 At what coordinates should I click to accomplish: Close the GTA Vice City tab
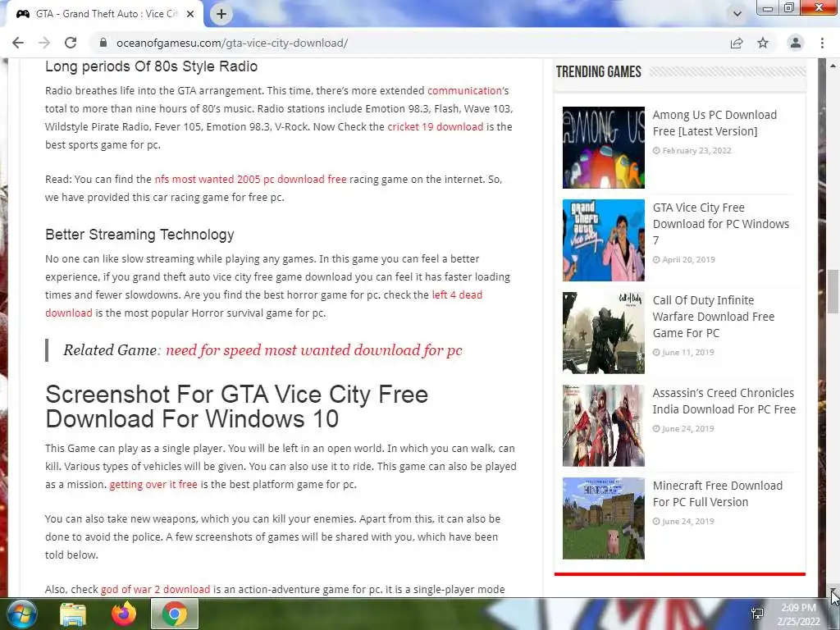point(190,14)
